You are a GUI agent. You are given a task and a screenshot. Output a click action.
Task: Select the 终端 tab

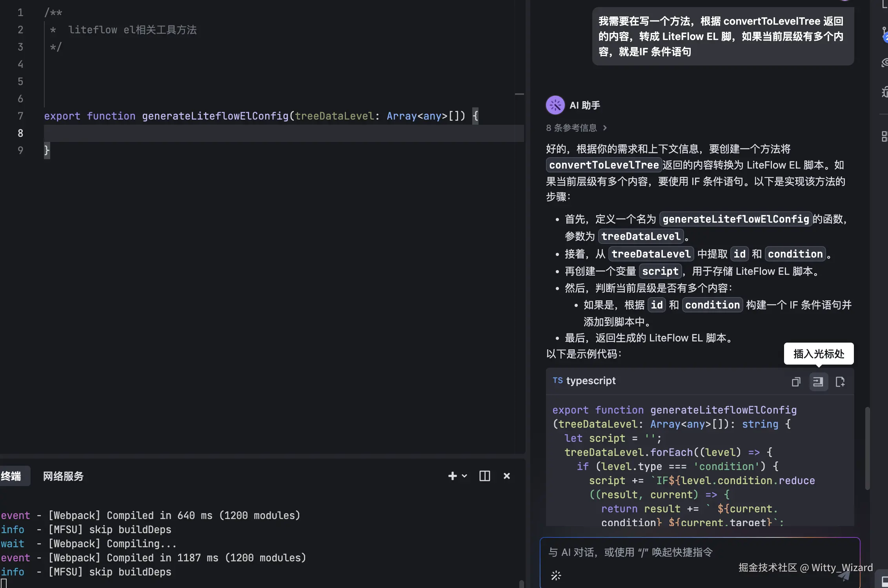tap(11, 476)
